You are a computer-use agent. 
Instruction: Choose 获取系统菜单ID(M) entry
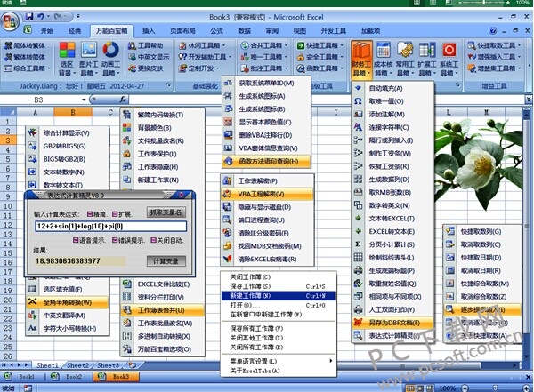266,83
